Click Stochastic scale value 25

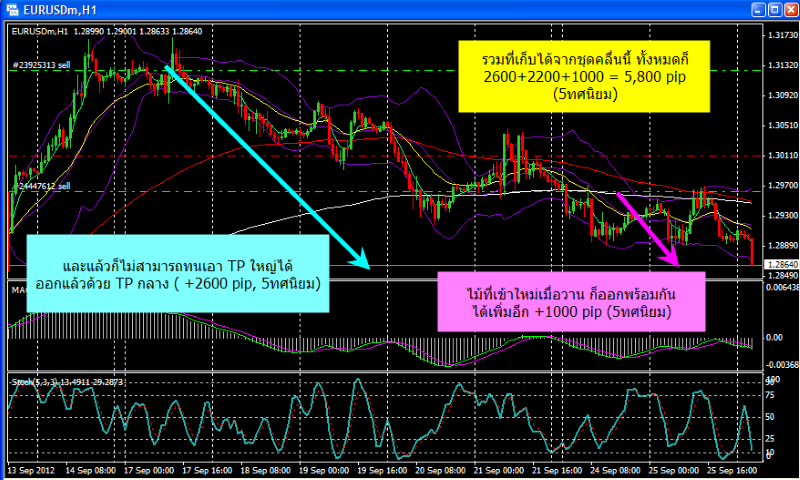(770, 439)
